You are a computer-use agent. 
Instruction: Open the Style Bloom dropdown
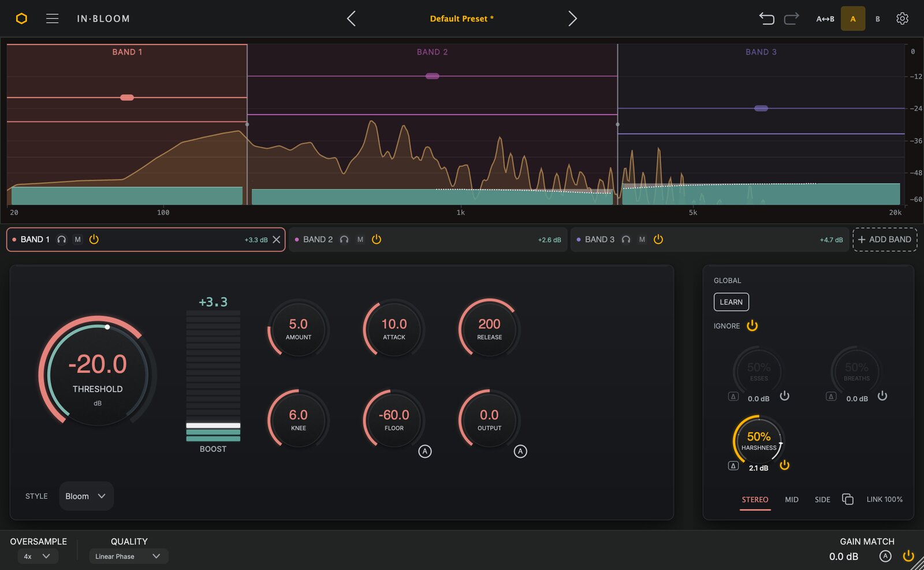pos(86,496)
